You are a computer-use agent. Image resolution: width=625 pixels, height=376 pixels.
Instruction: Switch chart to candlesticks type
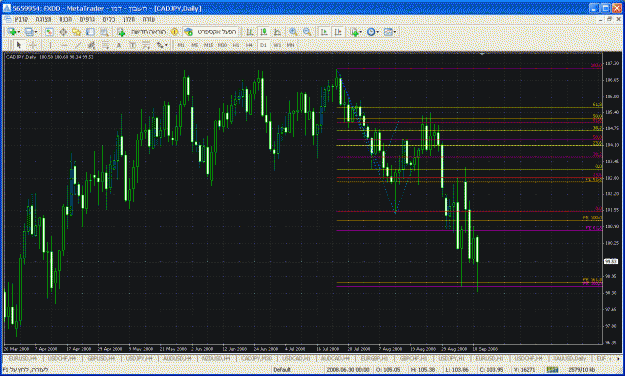click(263, 32)
